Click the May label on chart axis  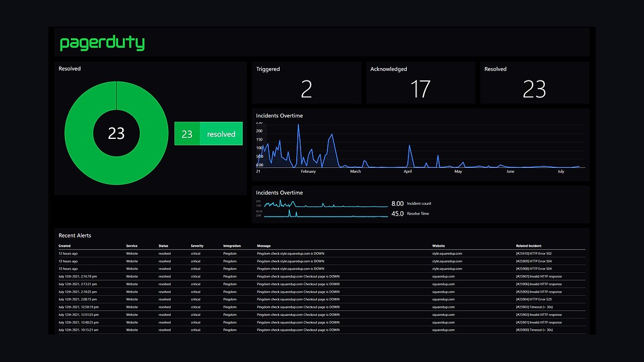(458, 172)
